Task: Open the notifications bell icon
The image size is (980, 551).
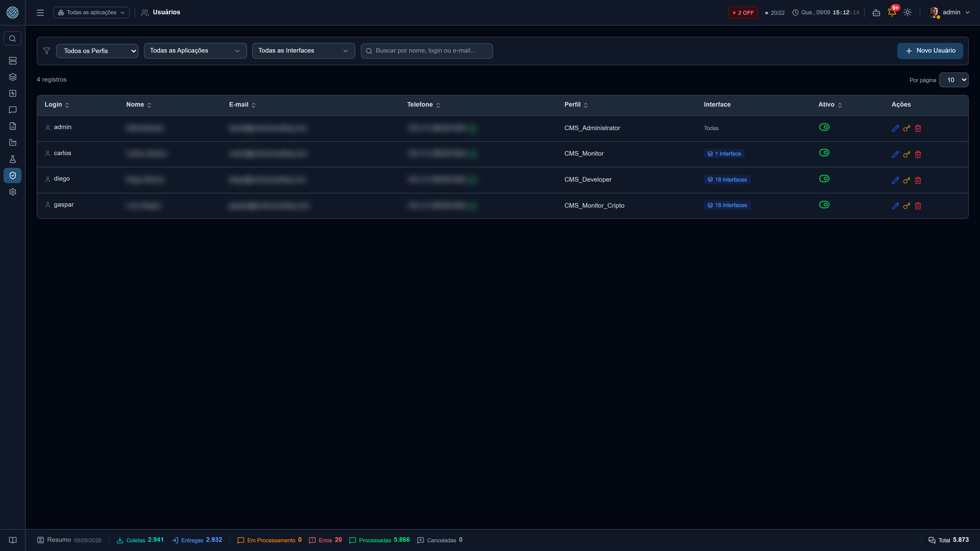Action: pos(892,12)
